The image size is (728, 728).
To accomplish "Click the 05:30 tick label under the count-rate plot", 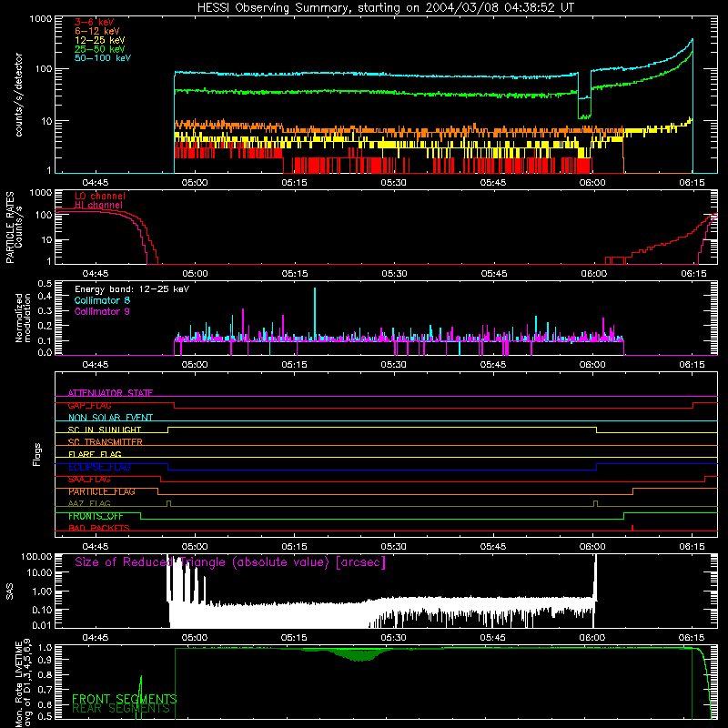I will click(393, 183).
